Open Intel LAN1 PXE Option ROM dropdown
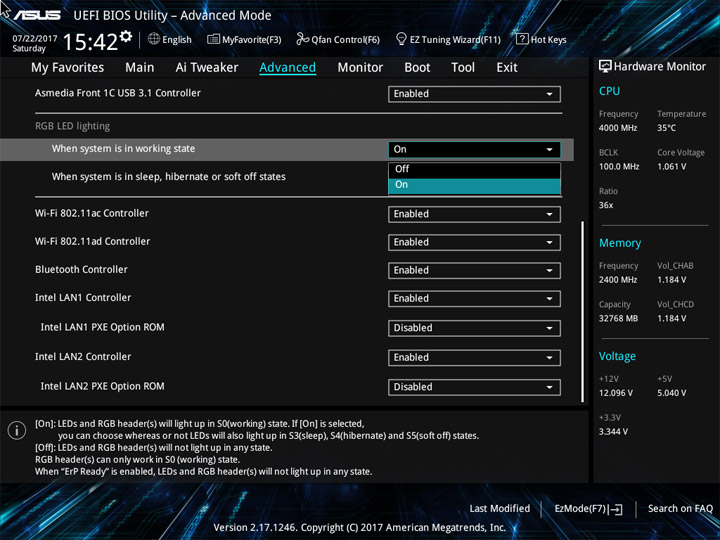Screen dimensions: 720x540 [474, 328]
